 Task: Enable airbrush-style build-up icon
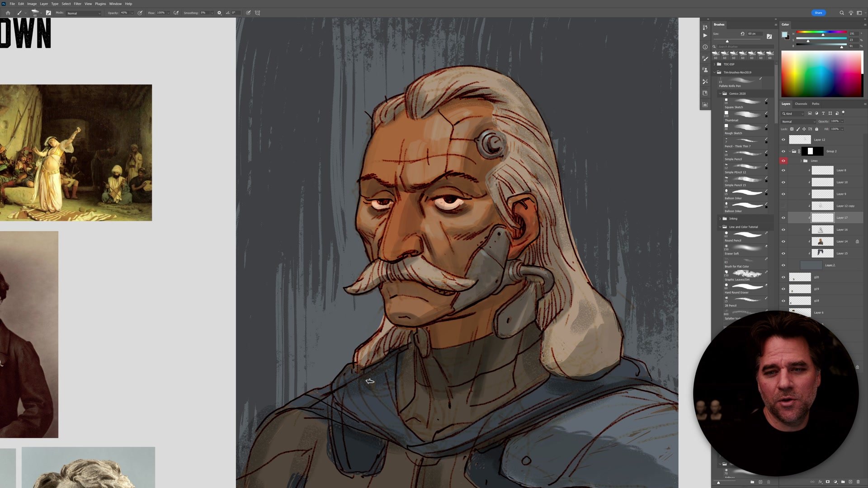point(176,13)
